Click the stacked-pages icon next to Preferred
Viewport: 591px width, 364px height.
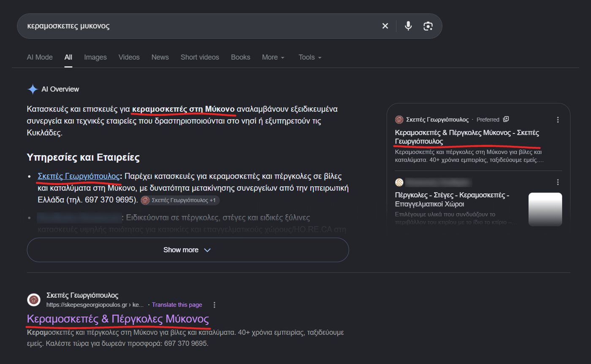pos(506,119)
